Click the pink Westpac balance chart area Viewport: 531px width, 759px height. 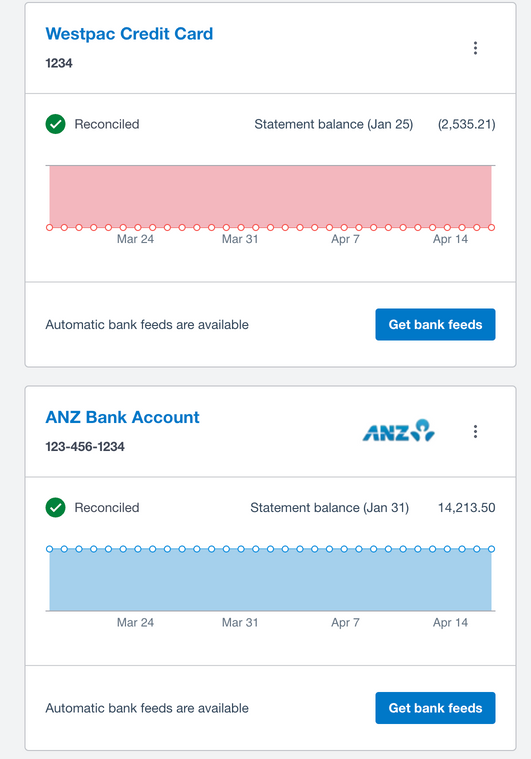point(271,196)
